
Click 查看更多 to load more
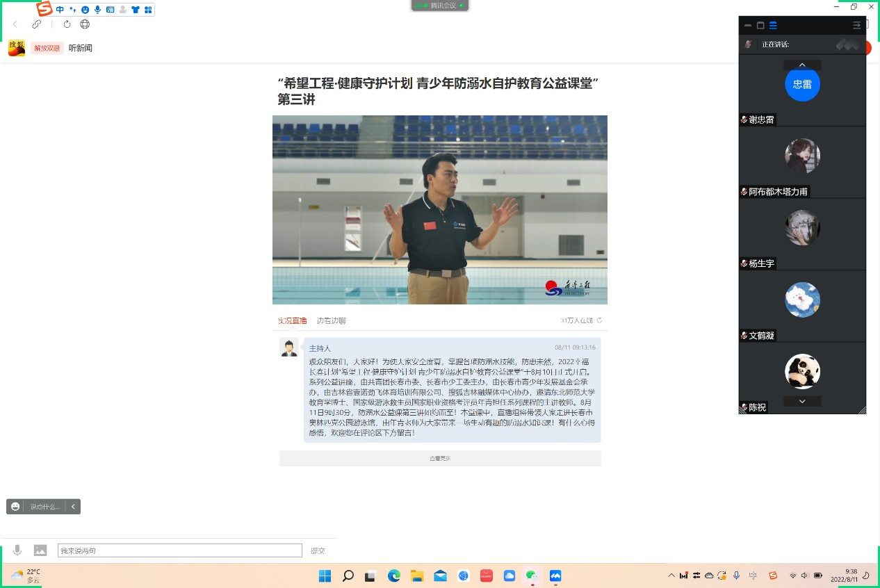440,459
